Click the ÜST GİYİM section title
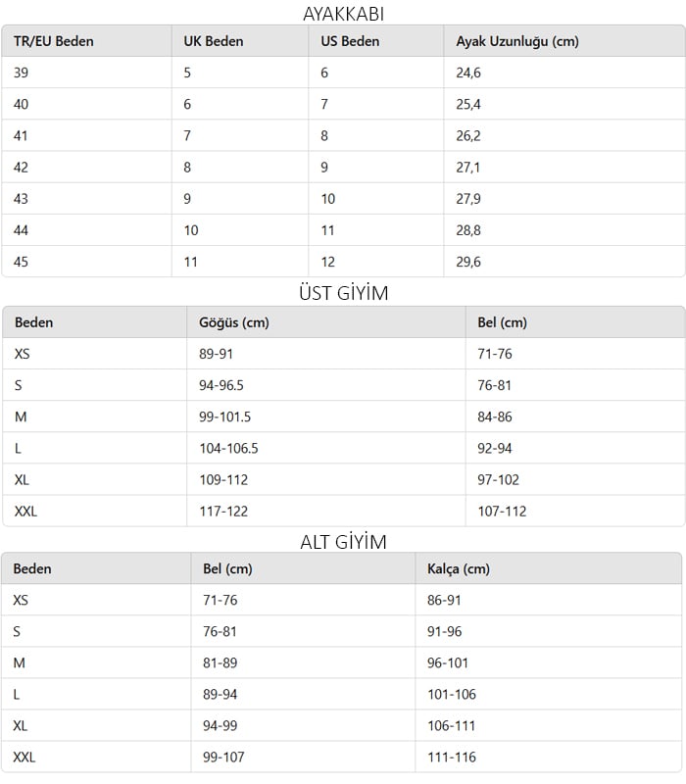The width and height of the screenshot is (686, 784). 344,292
